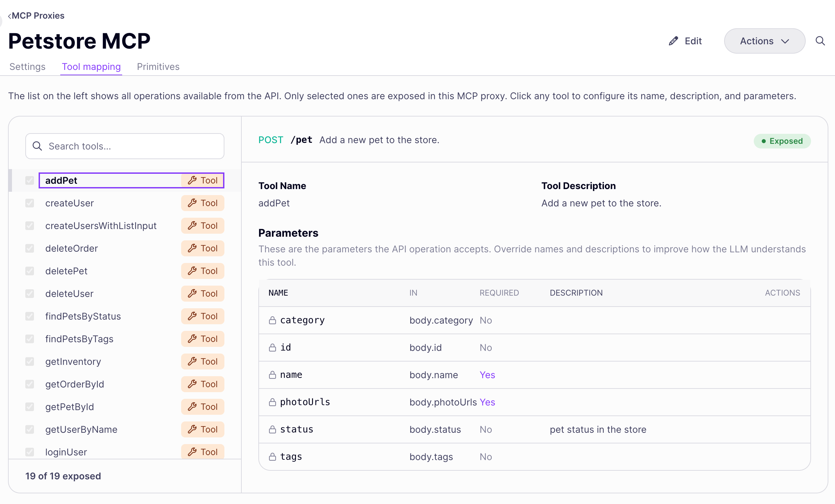Click the lock icon next to status parameter
Screen dimensions: 835x504
click(x=272, y=429)
